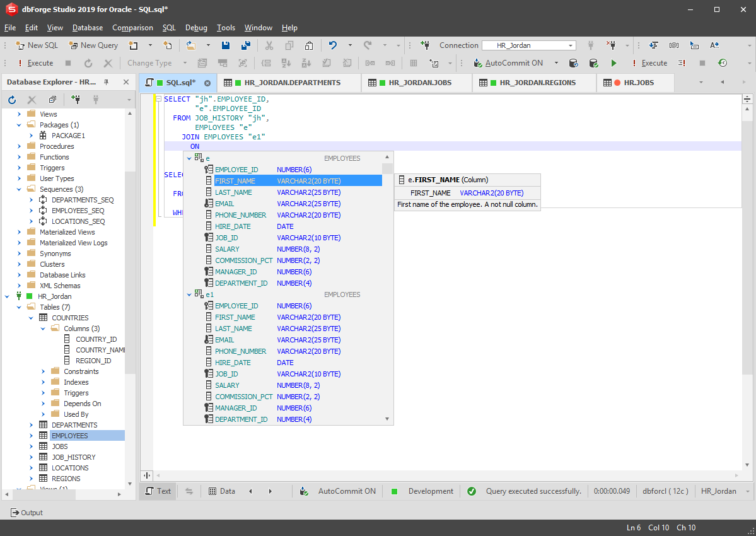This screenshot has height=536, width=756.
Task: Collapse the e alias in suggestion list
Action: coord(189,158)
